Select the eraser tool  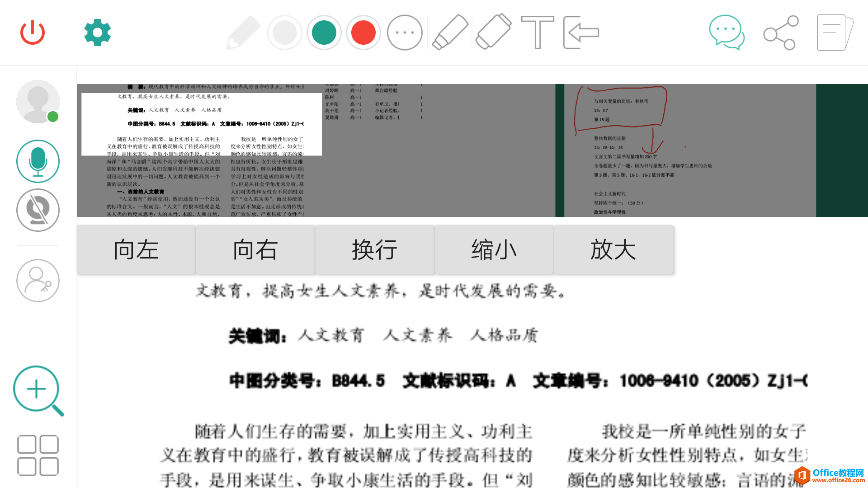493,32
